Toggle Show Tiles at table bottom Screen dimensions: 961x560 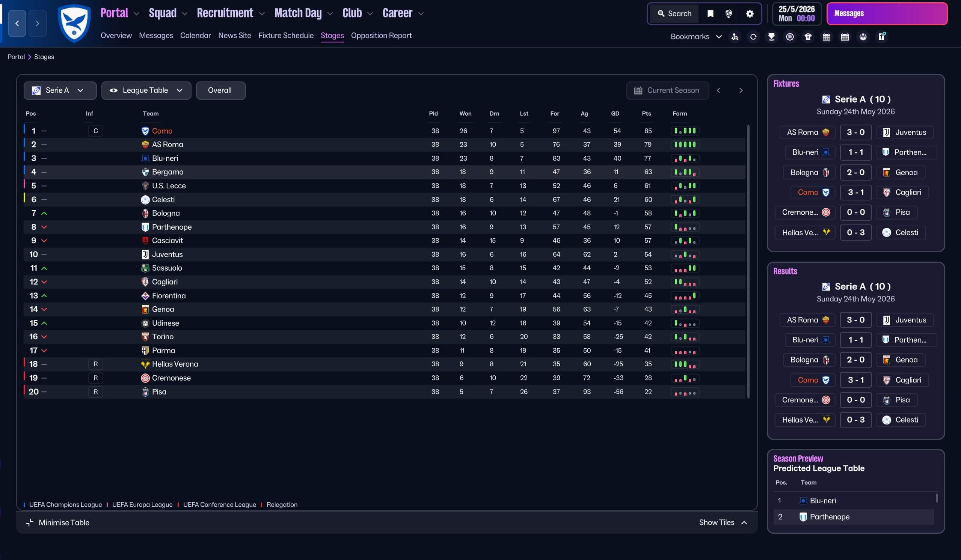[722, 522]
